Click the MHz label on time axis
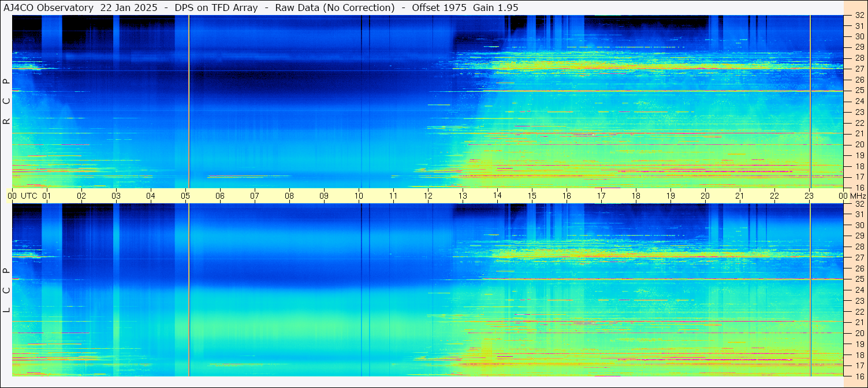 click(858, 196)
